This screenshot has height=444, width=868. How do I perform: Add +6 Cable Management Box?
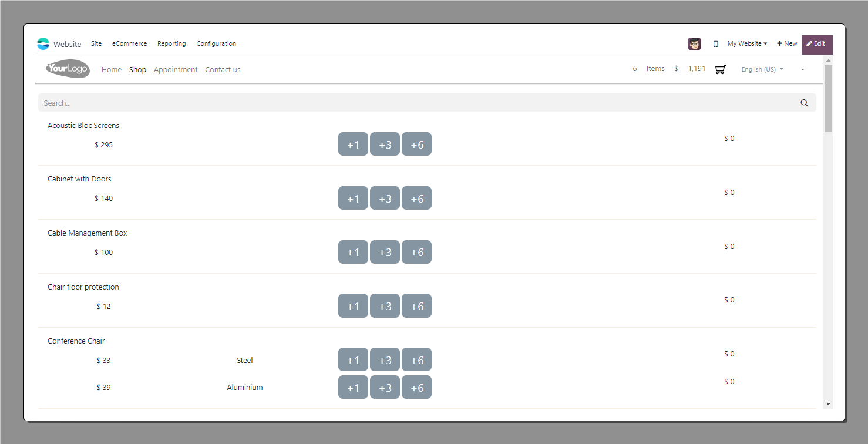pos(416,252)
